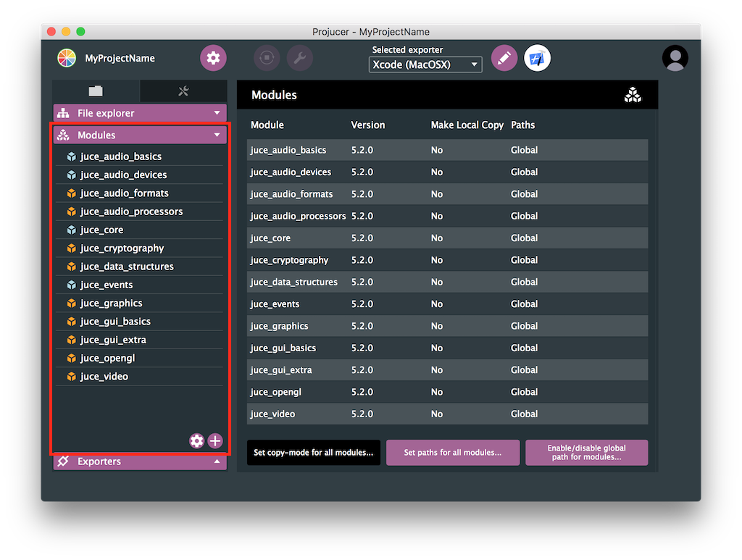
Task: Open the Selected exporter dropdown
Action: pyautogui.click(x=425, y=64)
